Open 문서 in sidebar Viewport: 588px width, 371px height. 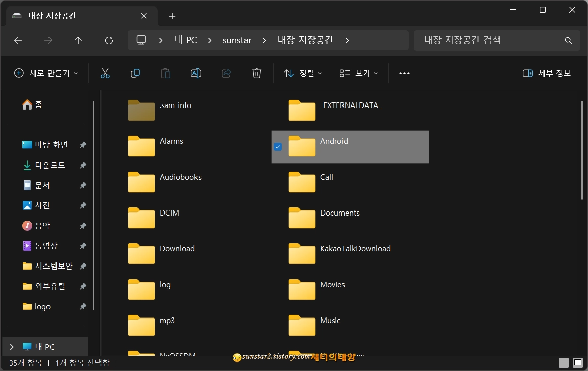[36, 185]
